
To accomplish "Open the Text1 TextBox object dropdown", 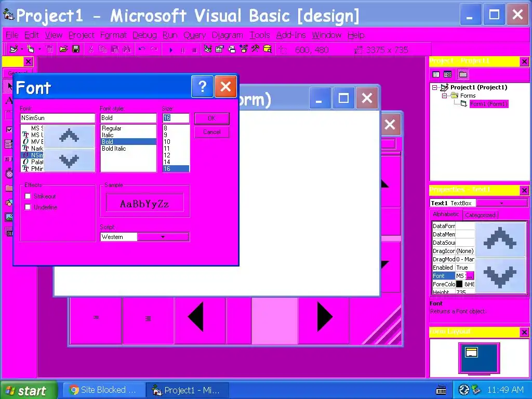I will click(x=502, y=203).
